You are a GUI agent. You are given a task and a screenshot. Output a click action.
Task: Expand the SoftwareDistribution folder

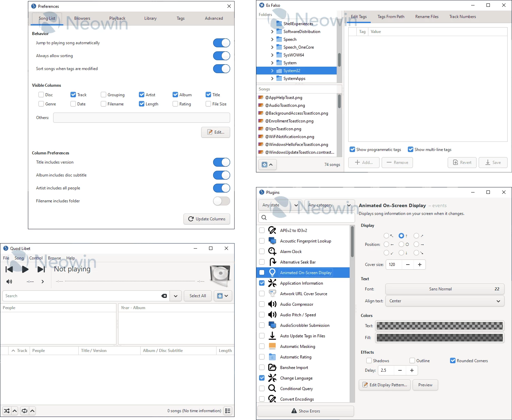point(272,32)
